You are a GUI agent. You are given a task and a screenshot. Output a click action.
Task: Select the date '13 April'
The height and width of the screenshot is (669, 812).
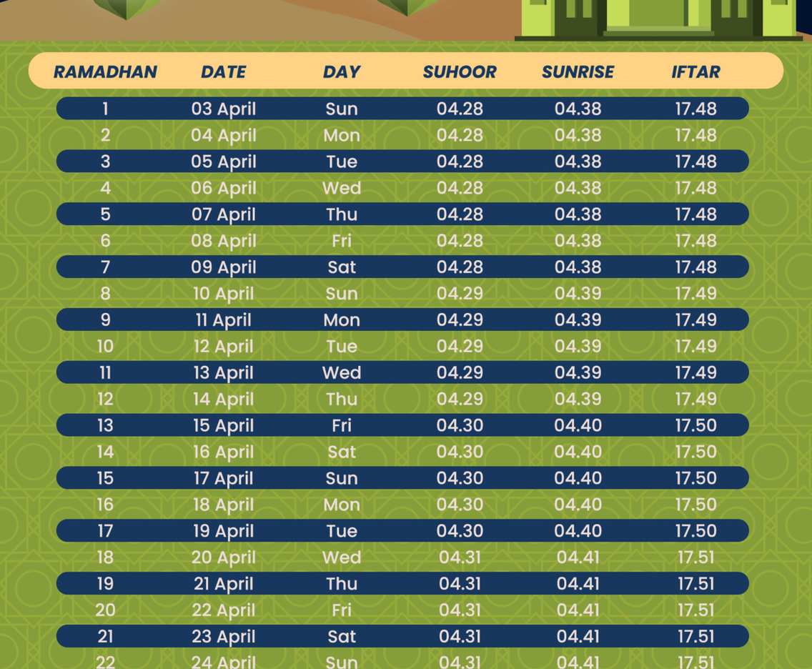(x=223, y=373)
